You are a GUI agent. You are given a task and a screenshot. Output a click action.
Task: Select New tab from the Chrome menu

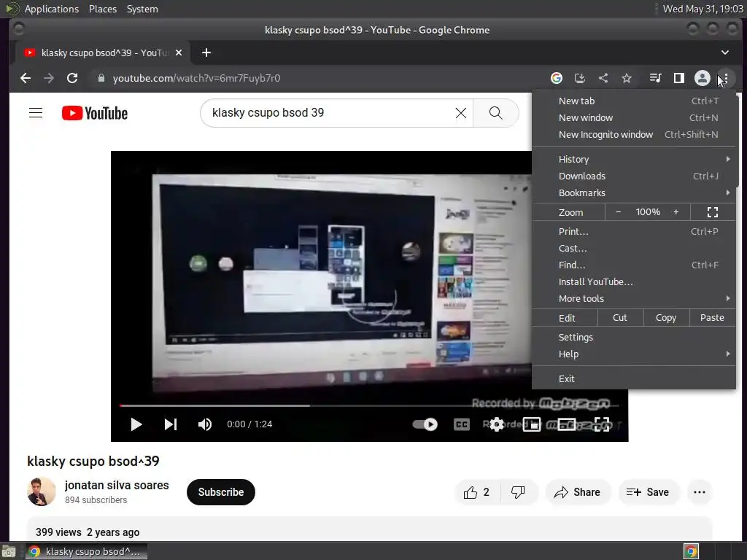coord(634,101)
